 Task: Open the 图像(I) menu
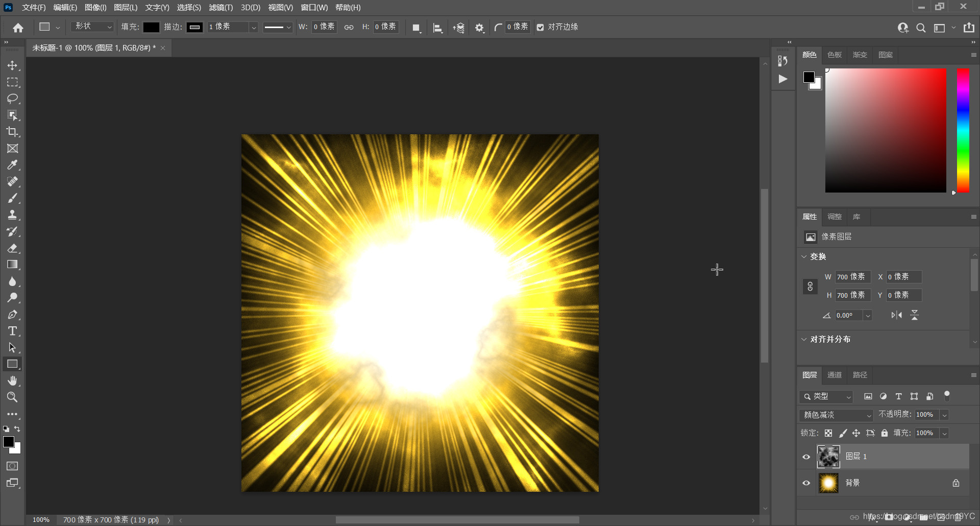[95, 8]
